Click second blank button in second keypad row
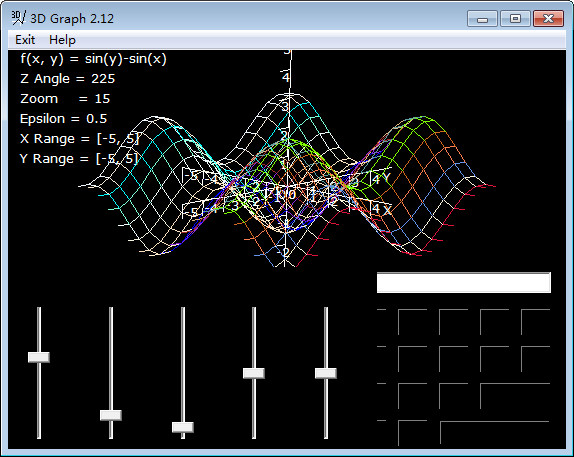Viewport: 574px width, 457px height. coord(454,359)
